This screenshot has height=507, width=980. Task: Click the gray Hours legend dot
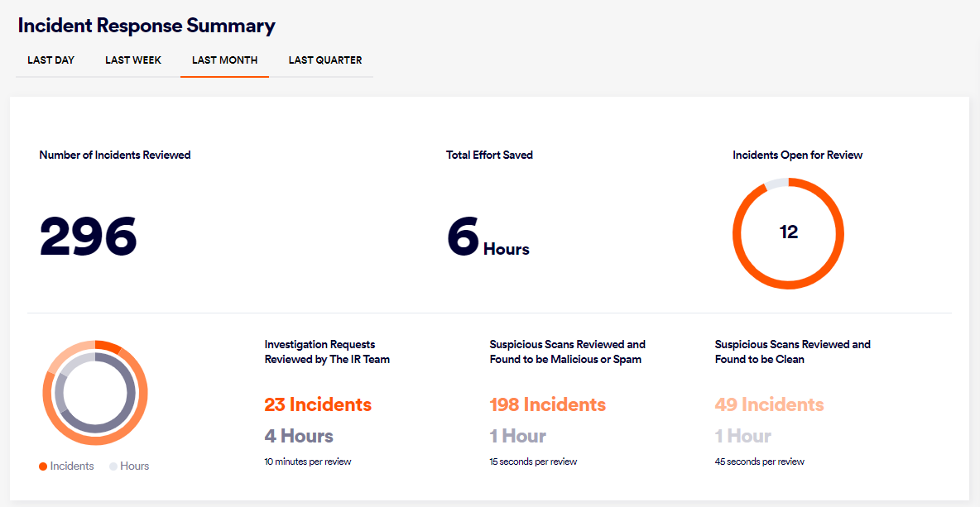click(x=113, y=466)
